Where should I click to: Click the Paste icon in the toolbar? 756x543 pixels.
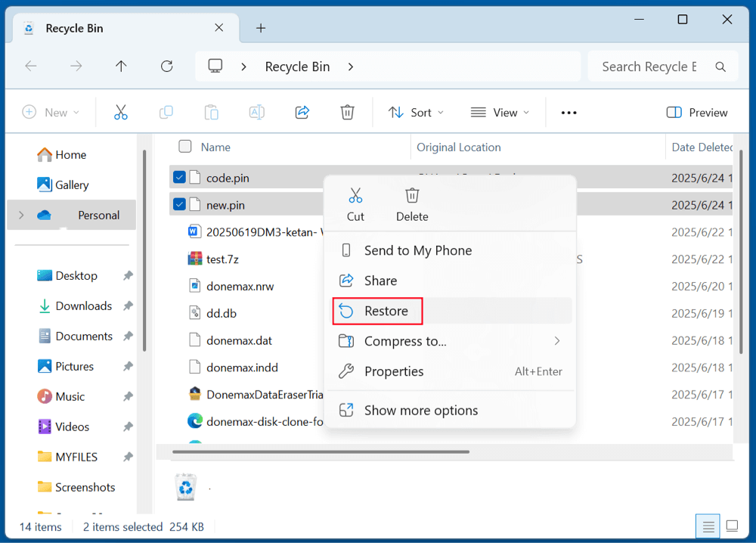click(x=211, y=111)
